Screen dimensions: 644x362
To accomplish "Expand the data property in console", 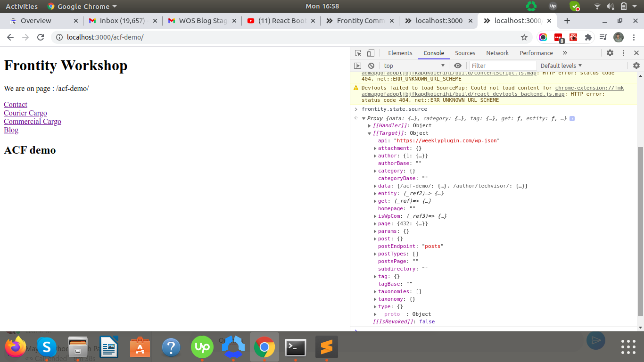I will (x=375, y=186).
